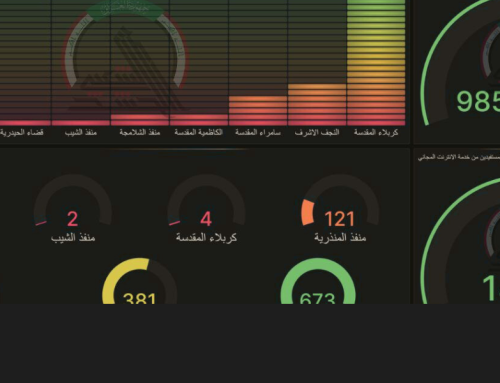Click the orange arc segment of 121 gauge
The width and height of the screenshot is (500, 383).
point(307,213)
